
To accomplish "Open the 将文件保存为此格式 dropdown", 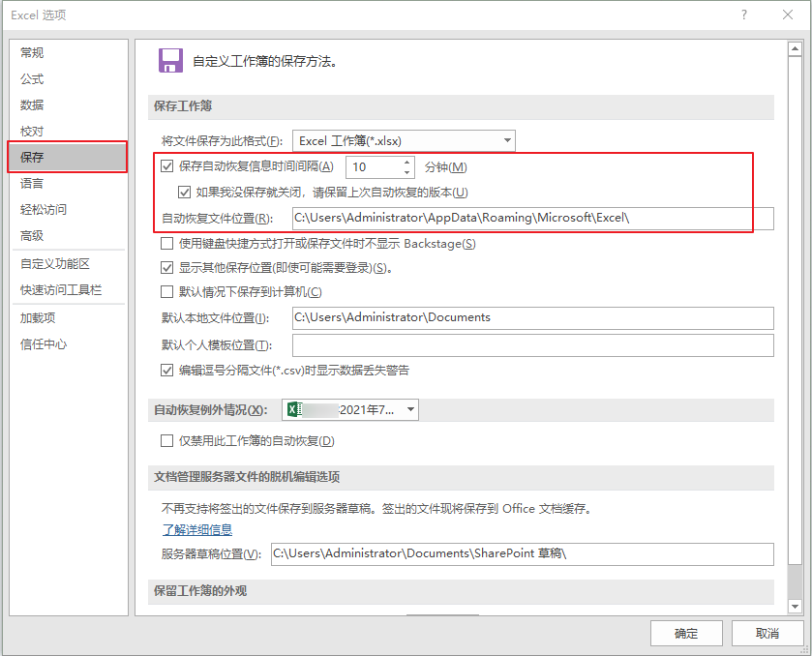I will pyautogui.click(x=404, y=141).
